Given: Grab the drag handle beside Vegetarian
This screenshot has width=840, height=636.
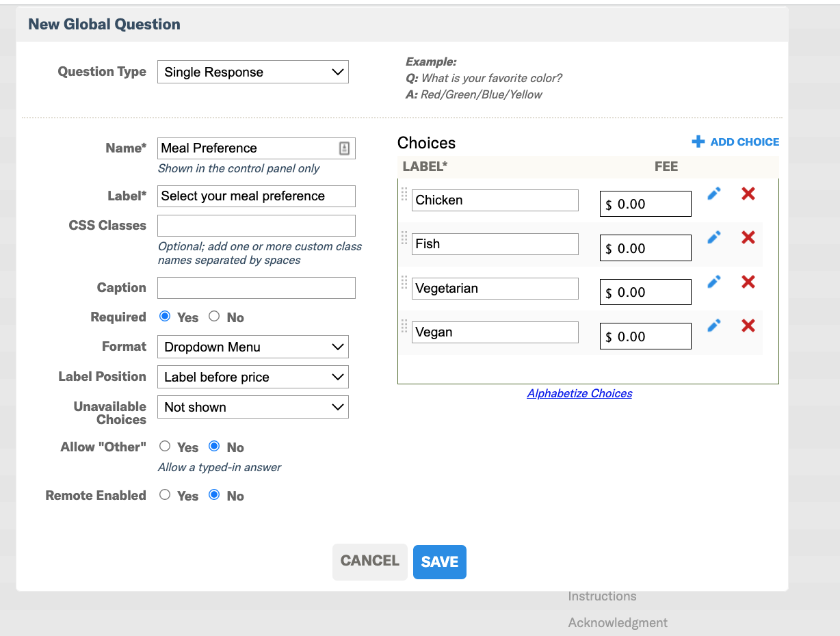Looking at the screenshot, I should pyautogui.click(x=404, y=282).
